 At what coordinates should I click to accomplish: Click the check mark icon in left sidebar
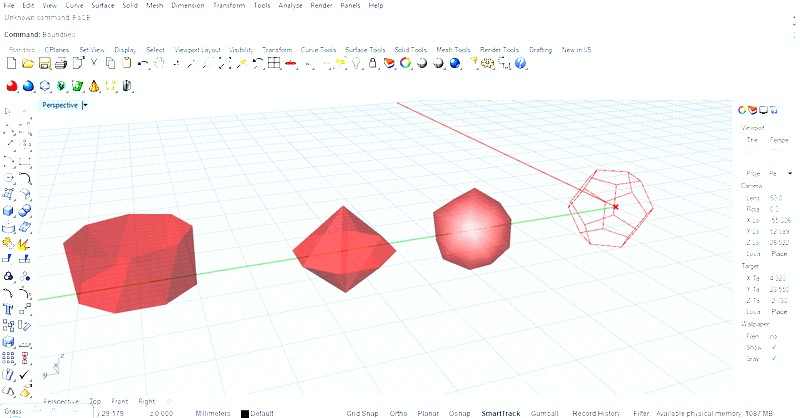click(24, 375)
